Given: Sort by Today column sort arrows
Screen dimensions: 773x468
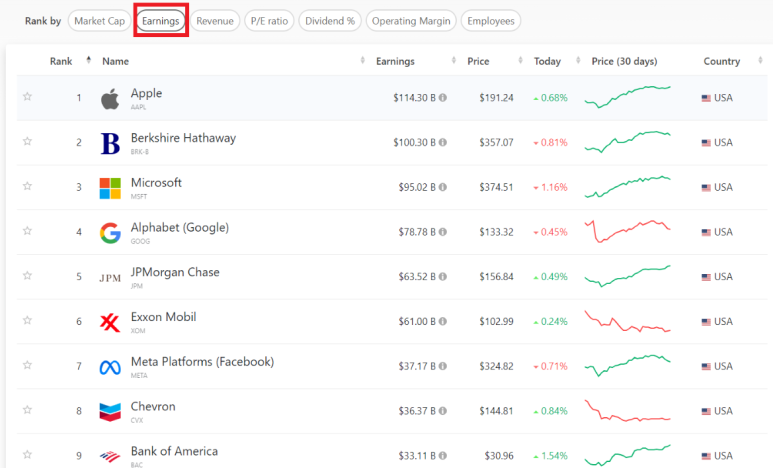Looking at the screenshot, I should pyautogui.click(x=578, y=60).
